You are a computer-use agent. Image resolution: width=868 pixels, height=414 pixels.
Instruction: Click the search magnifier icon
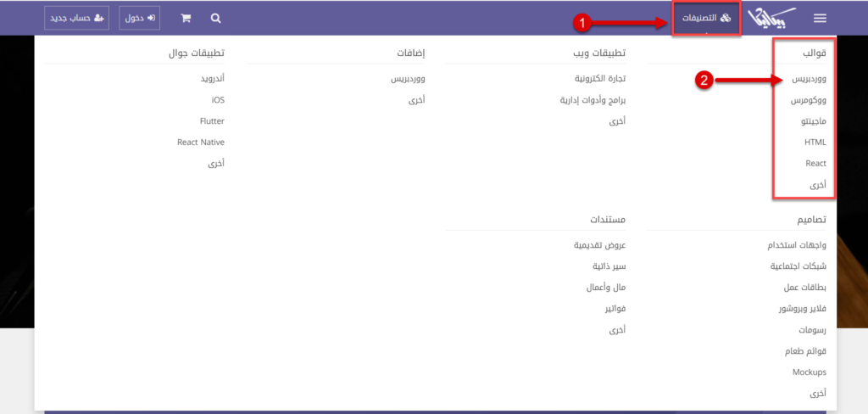click(216, 18)
